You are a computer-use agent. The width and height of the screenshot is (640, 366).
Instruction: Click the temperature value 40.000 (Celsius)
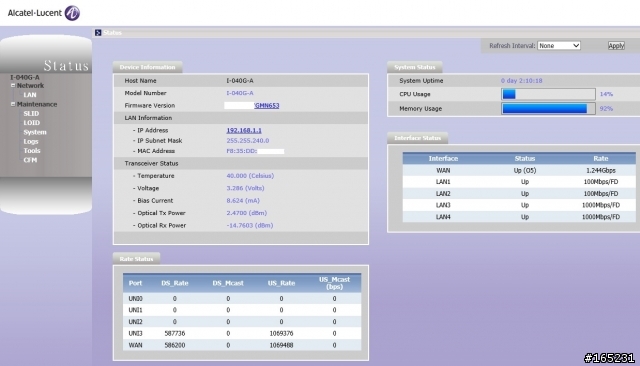250,176
